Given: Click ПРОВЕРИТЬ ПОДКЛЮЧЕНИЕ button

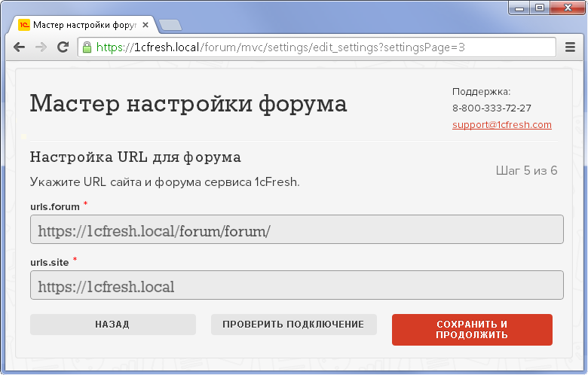Looking at the screenshot, I should coord(294,325).
